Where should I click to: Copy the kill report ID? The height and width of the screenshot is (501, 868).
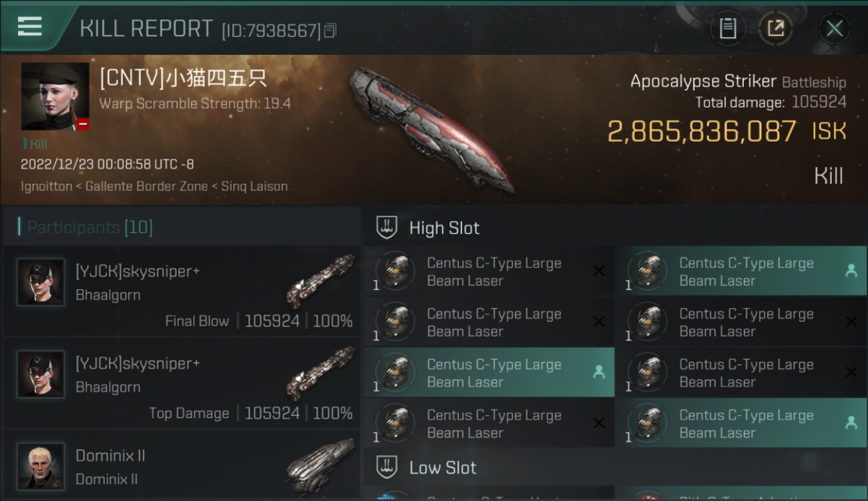331,30
